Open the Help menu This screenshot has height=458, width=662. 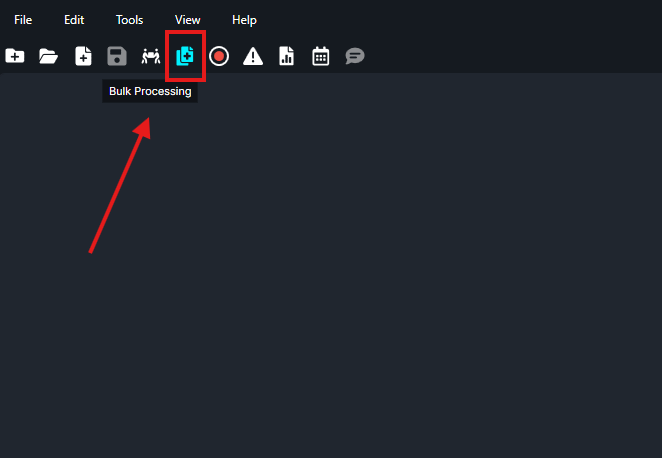point(244,20)
